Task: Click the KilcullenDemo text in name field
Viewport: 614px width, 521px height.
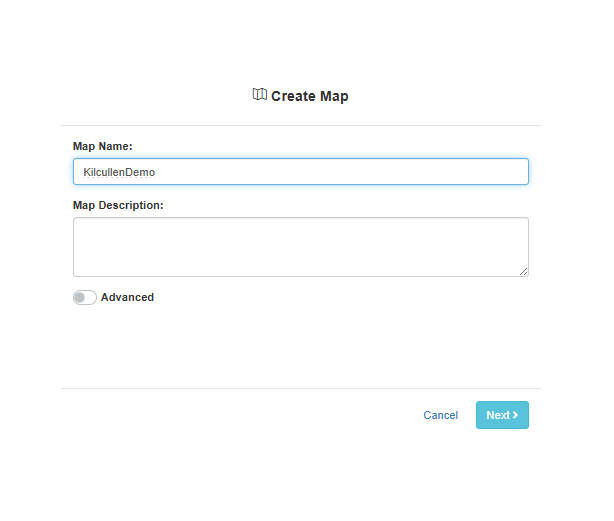Action: point(119,172)
